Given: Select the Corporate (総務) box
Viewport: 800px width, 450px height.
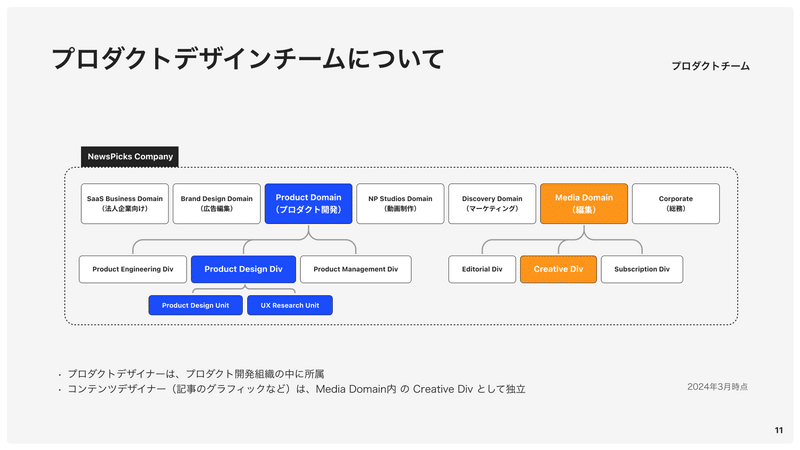Looking at the screenshot, I should (676, 204).
